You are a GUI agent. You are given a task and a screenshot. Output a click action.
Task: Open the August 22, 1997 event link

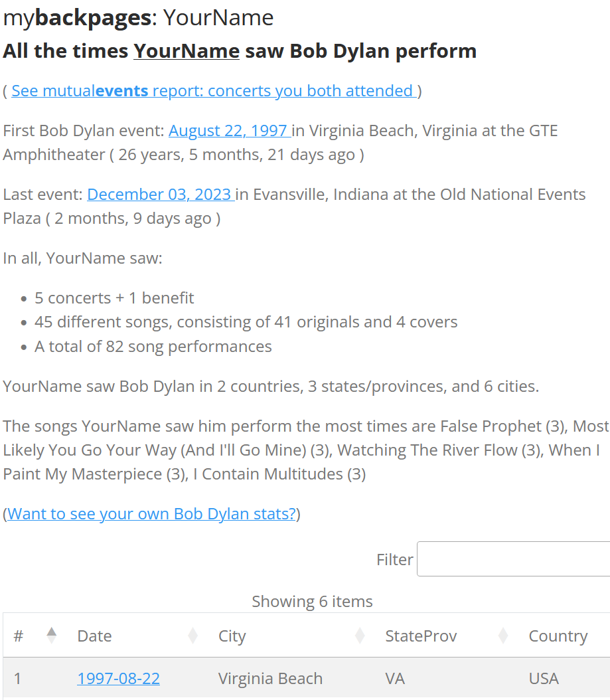229,130
